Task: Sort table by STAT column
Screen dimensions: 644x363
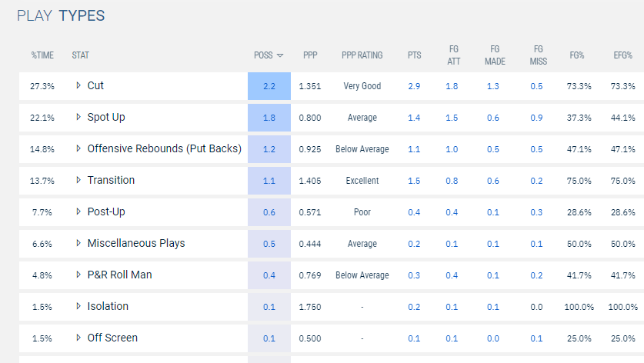Action: pyautogui.click(x=81, y=55)
